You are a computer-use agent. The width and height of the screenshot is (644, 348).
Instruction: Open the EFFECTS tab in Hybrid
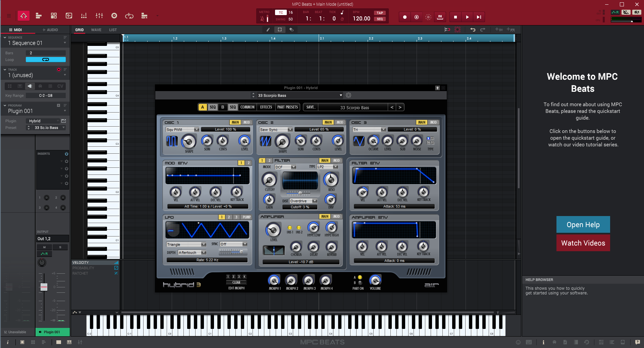266,107
